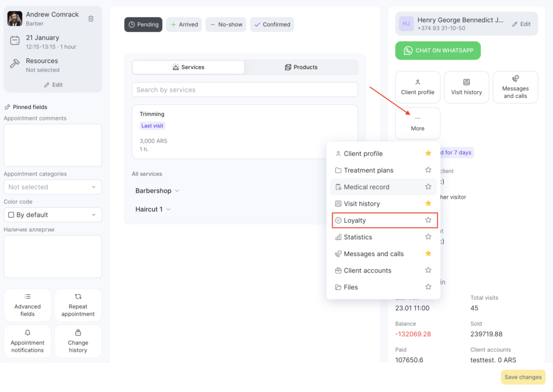Image resolution: width=553 pixels, height=392 pixels.
Task: Open Change history
Action: [x=78, y=341]
